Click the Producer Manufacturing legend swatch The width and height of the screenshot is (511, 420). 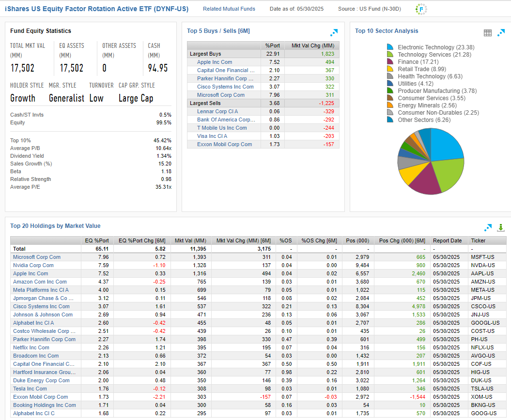(390, 90)
